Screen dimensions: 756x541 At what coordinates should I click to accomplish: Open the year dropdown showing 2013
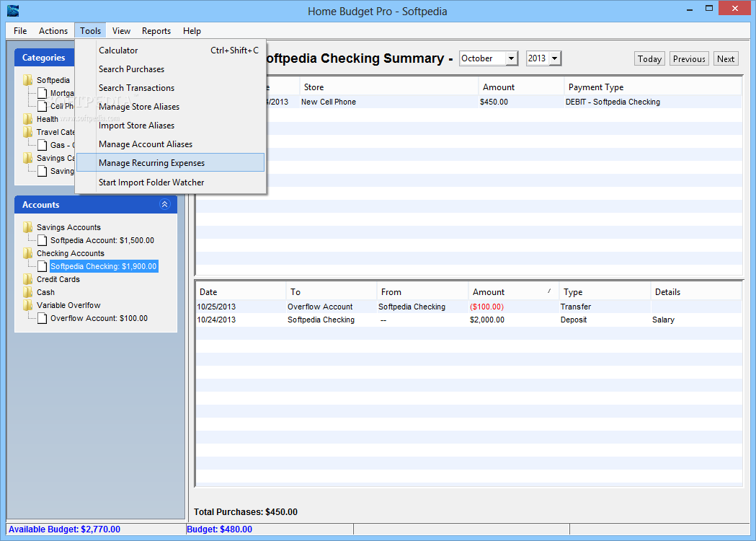click(x=554, y=58)
